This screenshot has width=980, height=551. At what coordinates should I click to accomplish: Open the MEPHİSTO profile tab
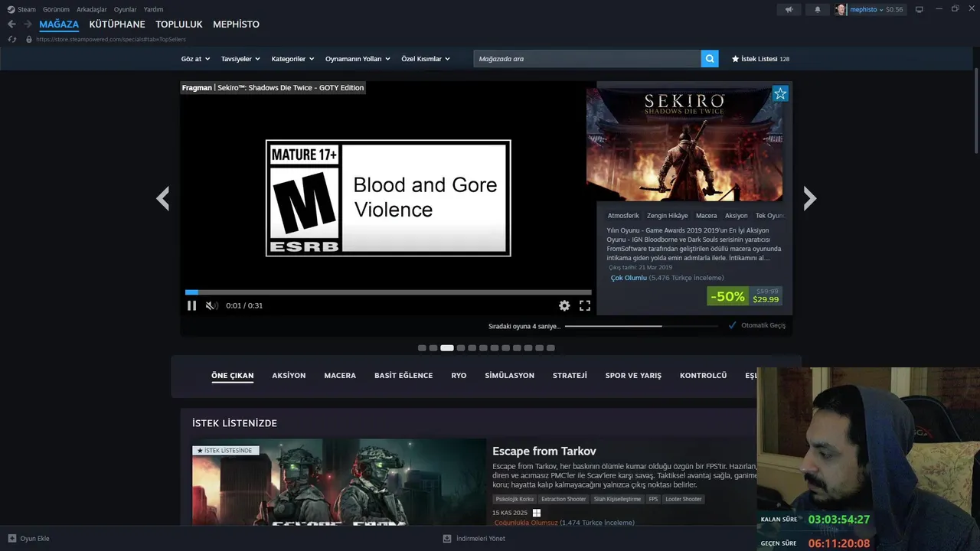(x=236, y=24)
